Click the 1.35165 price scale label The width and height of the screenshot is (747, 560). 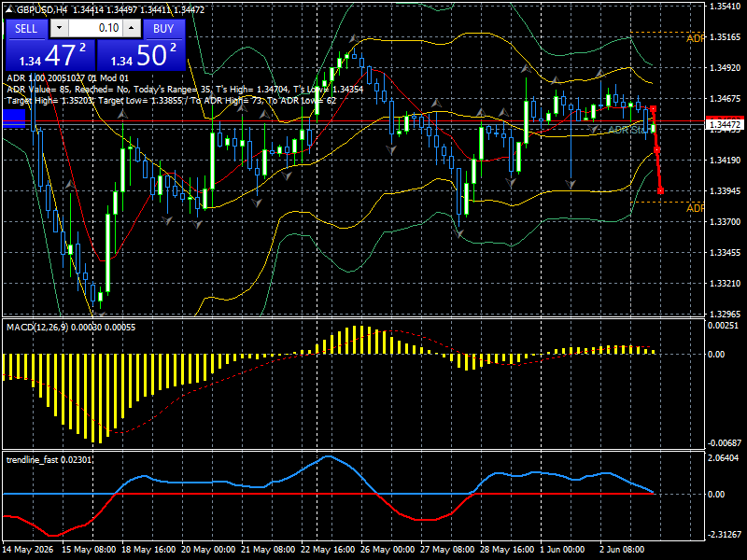click(725, 37)
